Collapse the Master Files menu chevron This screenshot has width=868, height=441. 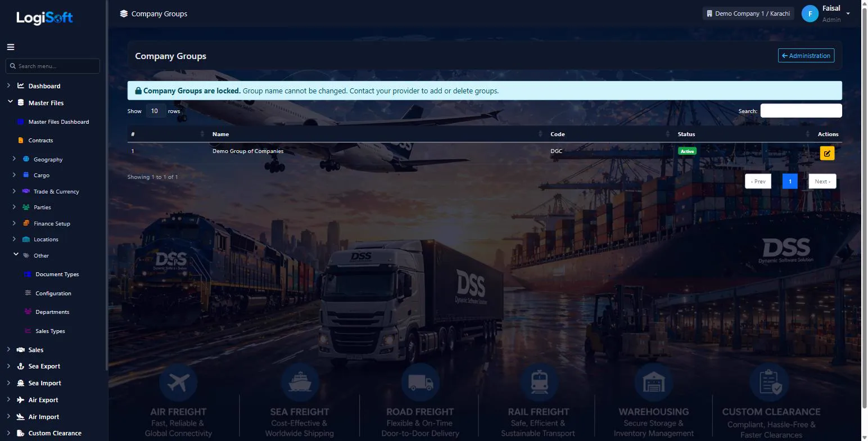click(x=10, y=102)
